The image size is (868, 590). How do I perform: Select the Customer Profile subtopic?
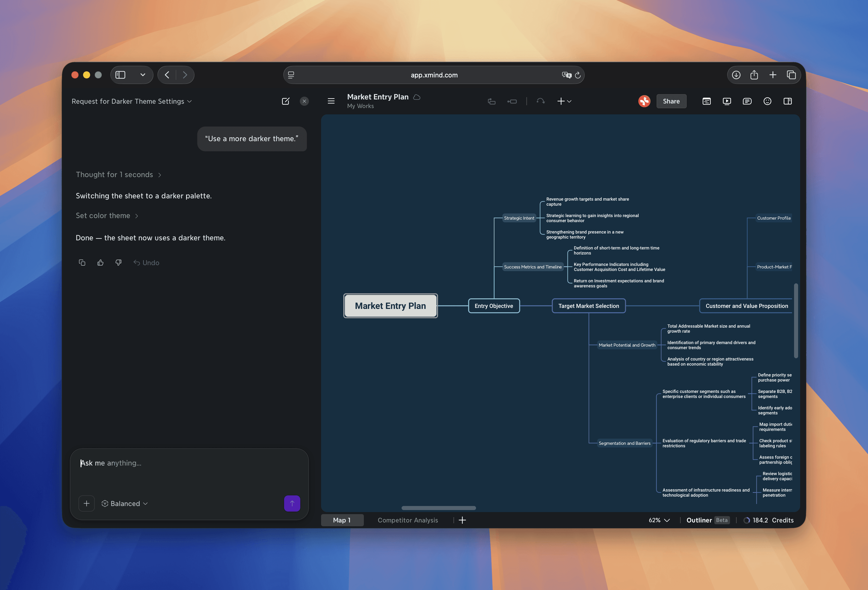(x=774, y=218)
